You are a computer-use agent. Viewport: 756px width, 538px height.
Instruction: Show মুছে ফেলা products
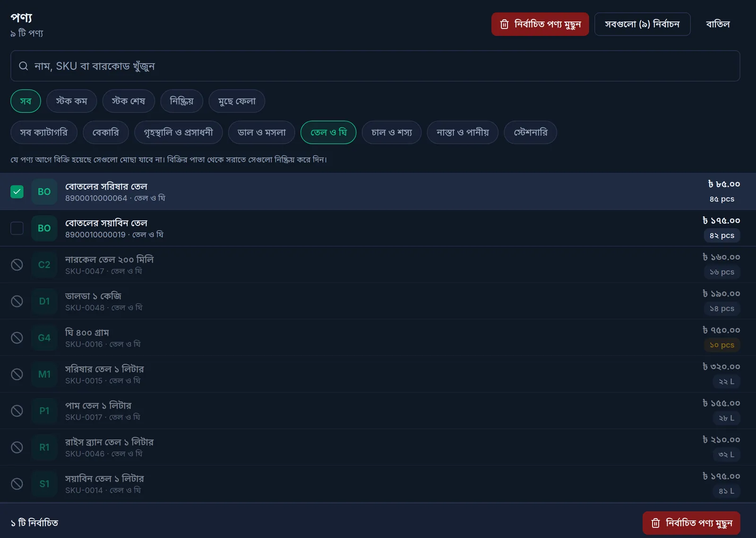(x=237, y=101)
